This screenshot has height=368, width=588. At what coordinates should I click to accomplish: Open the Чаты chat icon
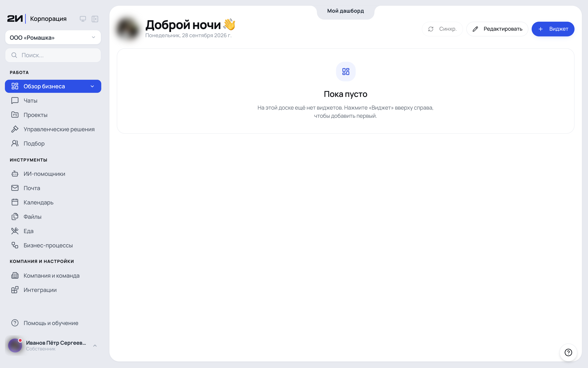15,101
